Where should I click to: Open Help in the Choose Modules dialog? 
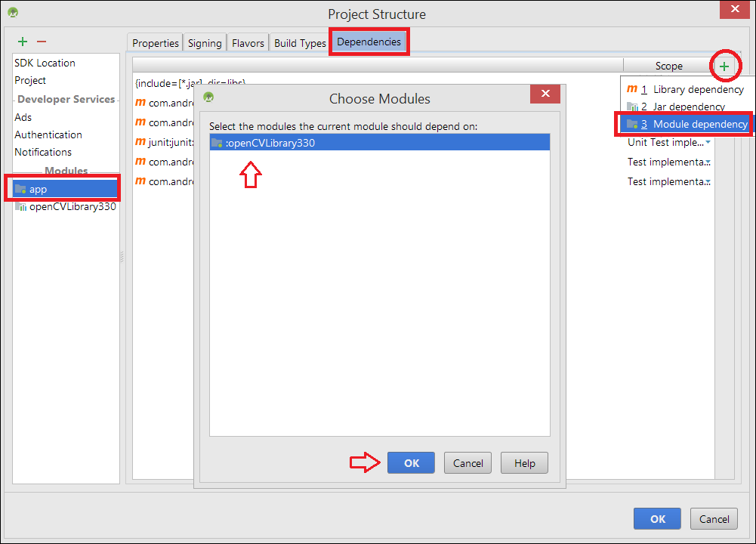(525, 463)
